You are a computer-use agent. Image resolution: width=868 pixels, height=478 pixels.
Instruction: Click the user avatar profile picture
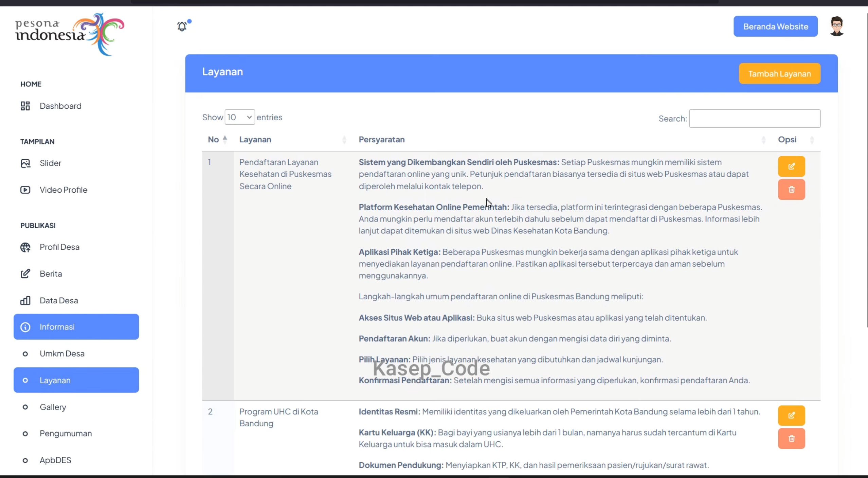click(x=836, y=26)
